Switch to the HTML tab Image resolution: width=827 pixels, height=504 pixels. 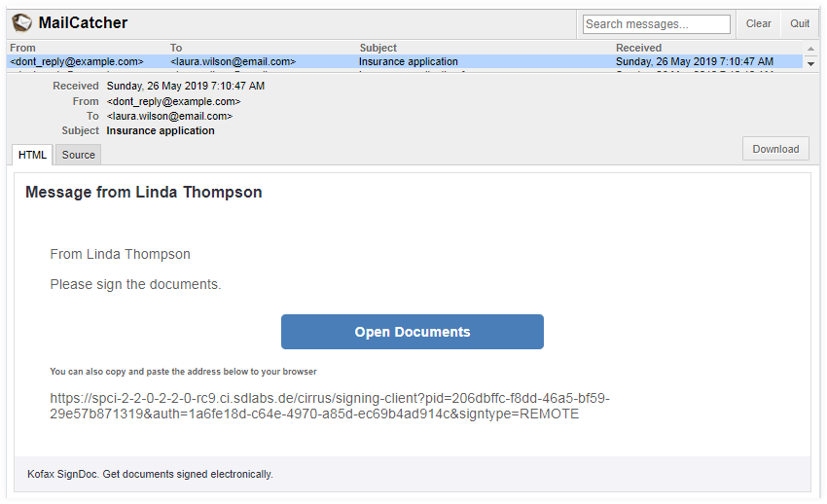point(33,155)
